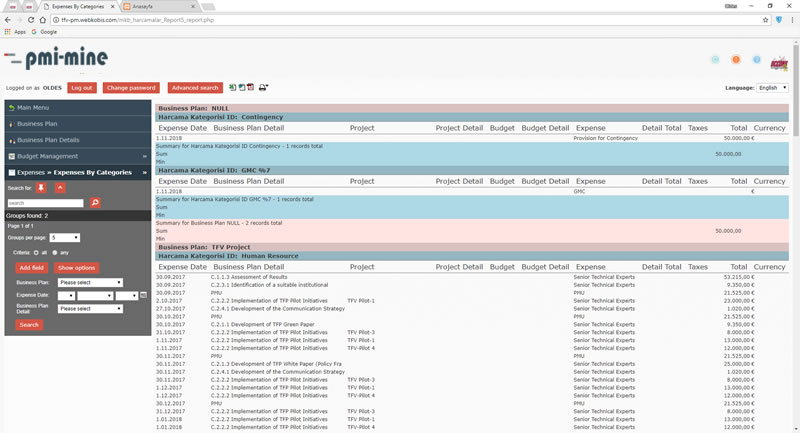Bookmark this page with star icon

point(765,20)
